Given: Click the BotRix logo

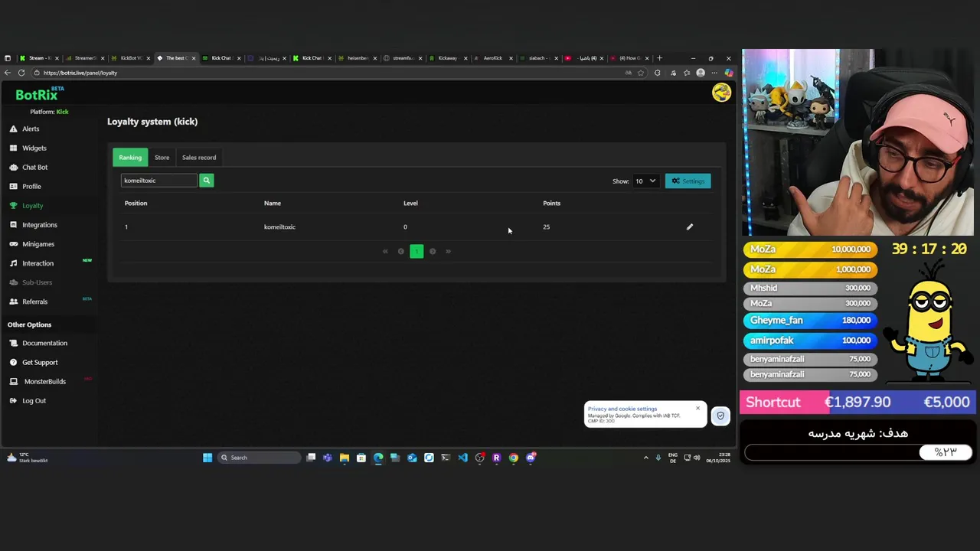Looking at the screenshot, I should [37, 94].
